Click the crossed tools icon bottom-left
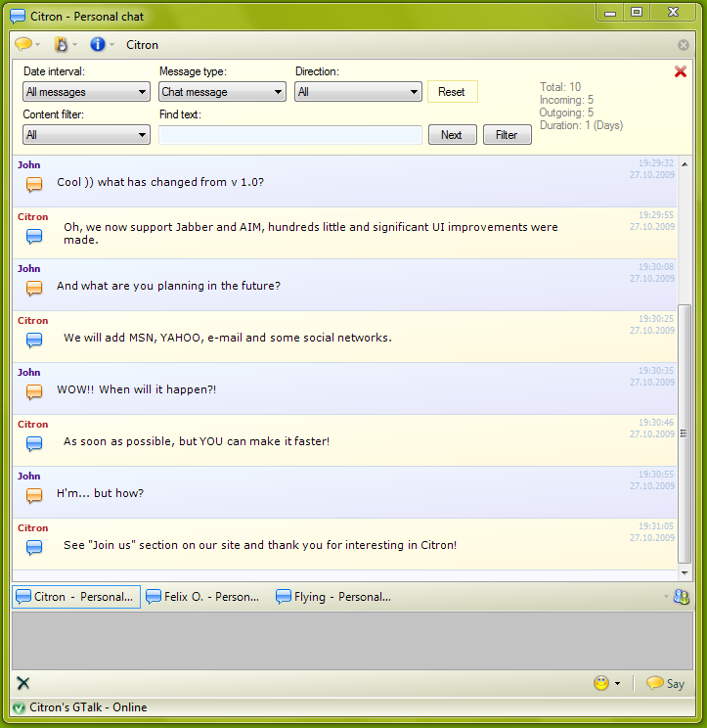Viewport: 707px width, 728px height. pos(23,683)
